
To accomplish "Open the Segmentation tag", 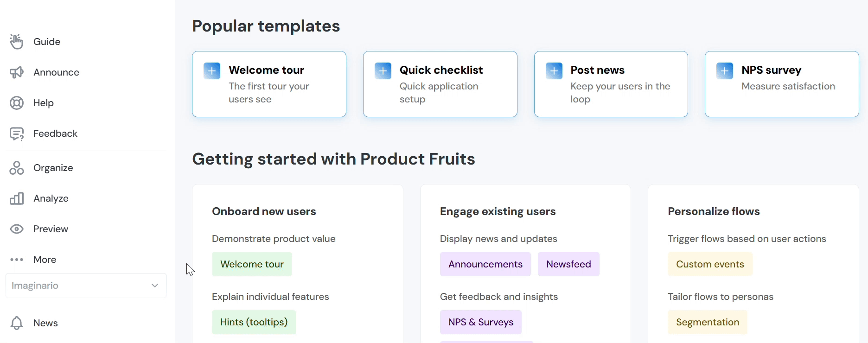I will coord(707,322).
